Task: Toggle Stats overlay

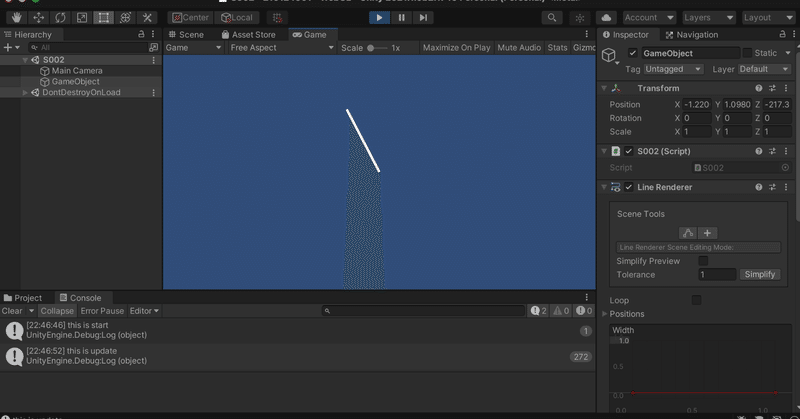Action: 557,47
